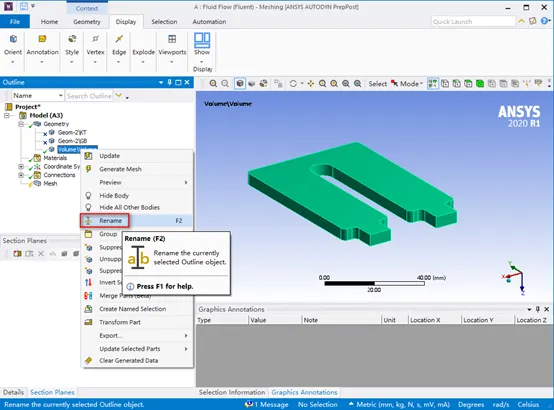Click the 1 Message status bar entry

pyautogui.click(x=267, y=404)
